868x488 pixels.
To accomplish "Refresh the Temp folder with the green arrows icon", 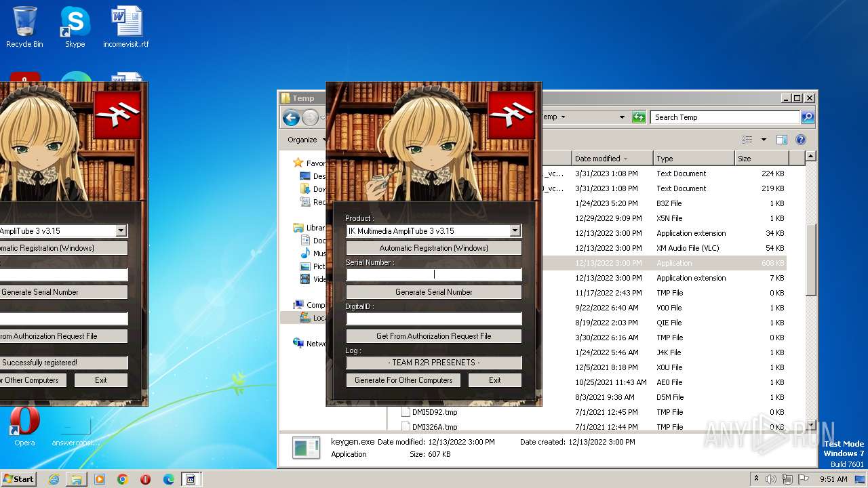I will [x=639, y=117].
